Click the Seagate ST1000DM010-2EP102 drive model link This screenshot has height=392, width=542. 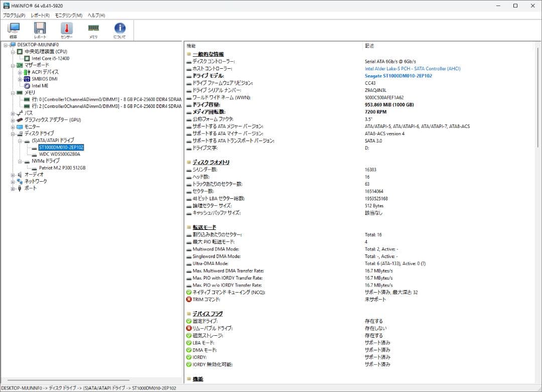pos(398,76)
